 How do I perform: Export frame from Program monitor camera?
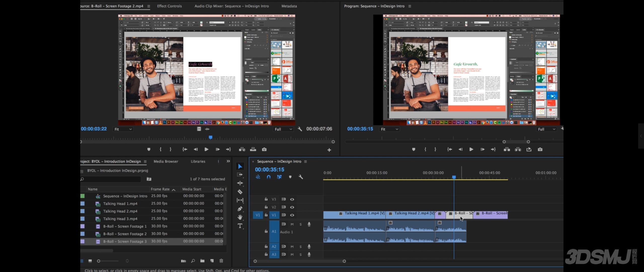click(540, 149)
